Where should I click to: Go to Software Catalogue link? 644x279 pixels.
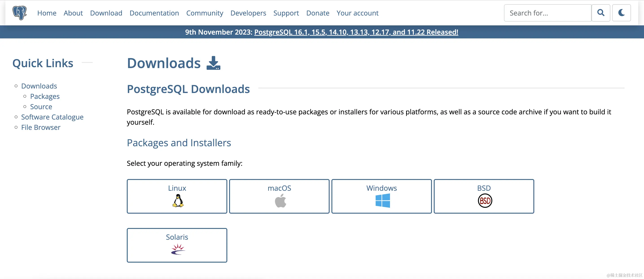pos(52,117)
